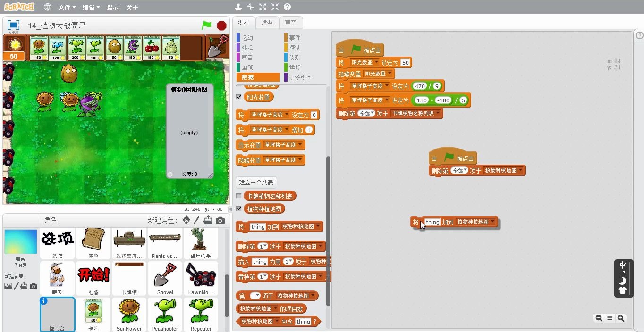644x332 pixels.
Task: Select the grow sprite tool
Action: click(x=263, y=7)
